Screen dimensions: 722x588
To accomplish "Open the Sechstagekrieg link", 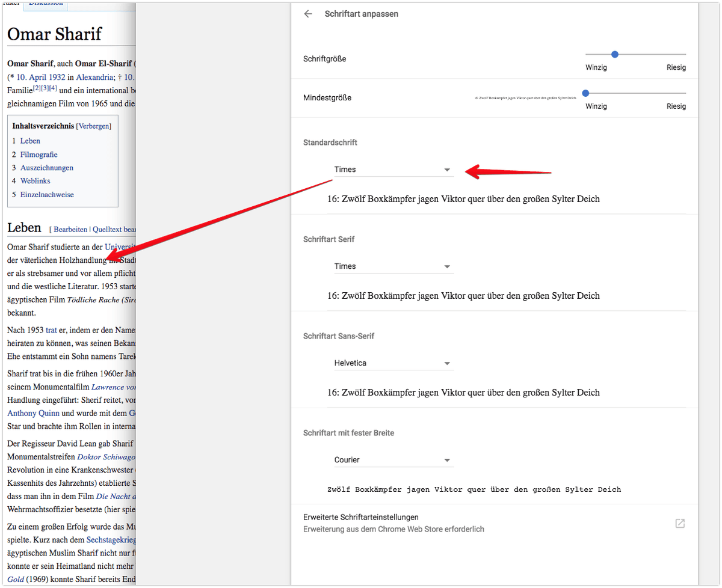I will tap(111, 540).
